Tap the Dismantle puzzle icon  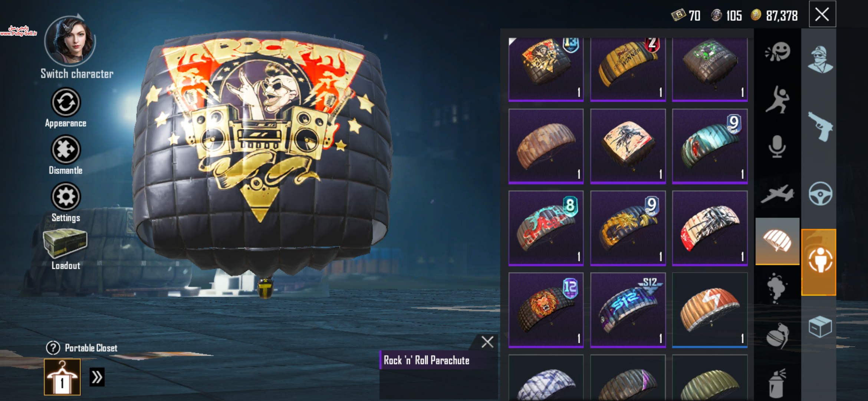[66, 150]
